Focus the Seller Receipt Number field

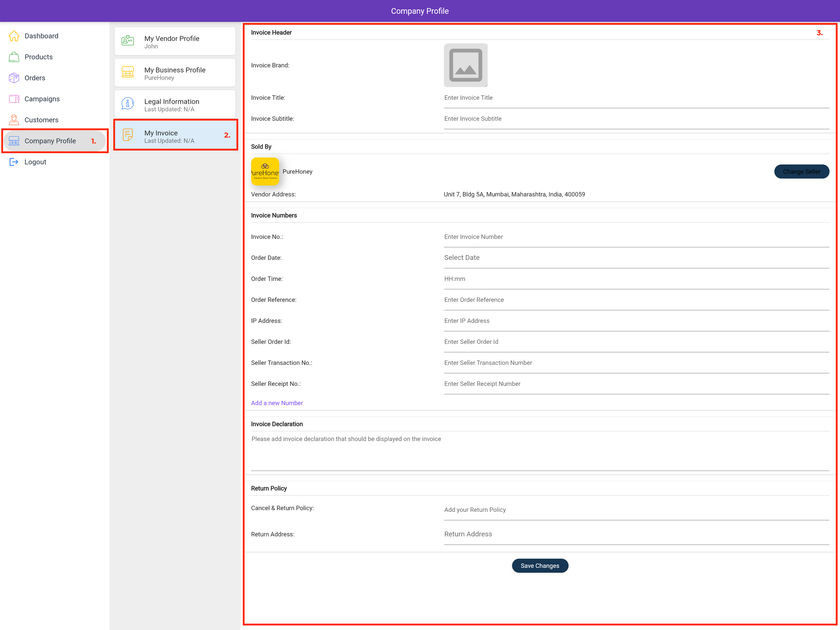637,384
